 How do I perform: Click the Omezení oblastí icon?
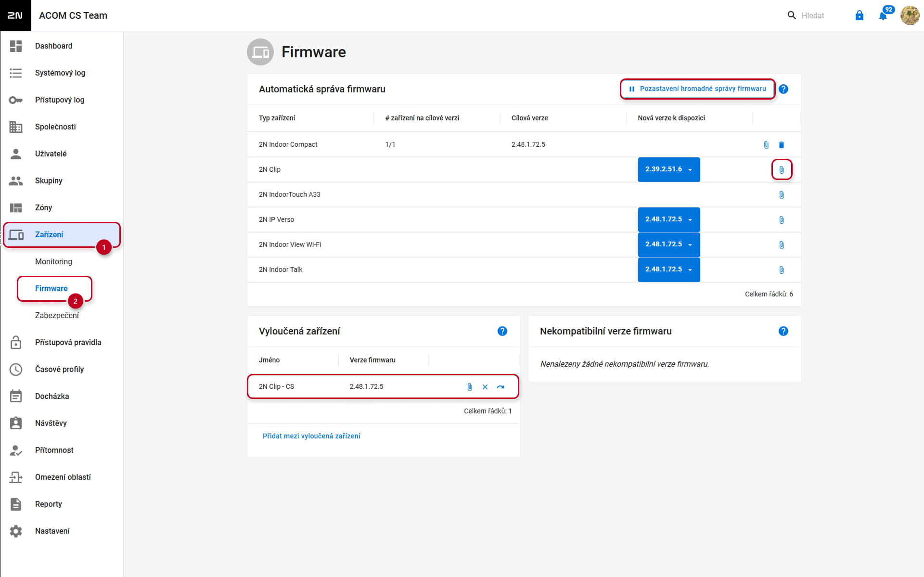click(16, 477)
